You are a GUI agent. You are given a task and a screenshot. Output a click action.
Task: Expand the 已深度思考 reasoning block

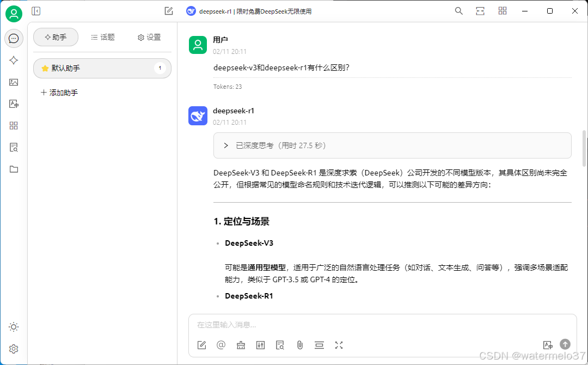(x=392, y=145)
